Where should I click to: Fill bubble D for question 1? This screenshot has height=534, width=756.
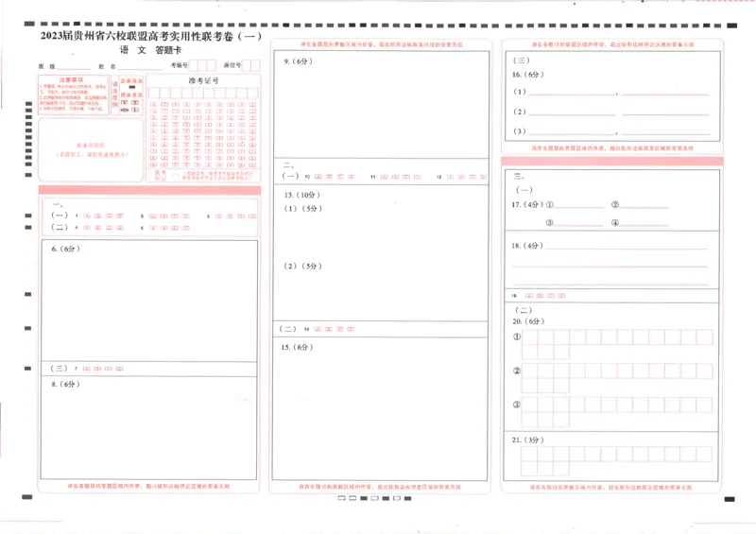tap(120, 216)
